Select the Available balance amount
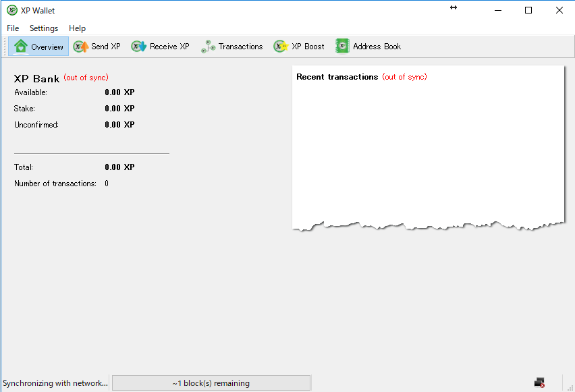Screen dimensions: 575x392 pyautogui.click(x=119, y=92)
